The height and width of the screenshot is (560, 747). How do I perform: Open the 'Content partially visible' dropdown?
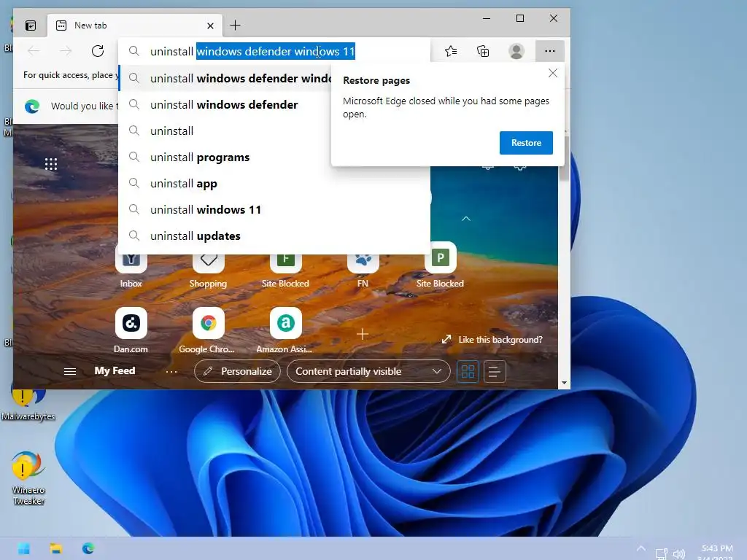coord(368,371)
